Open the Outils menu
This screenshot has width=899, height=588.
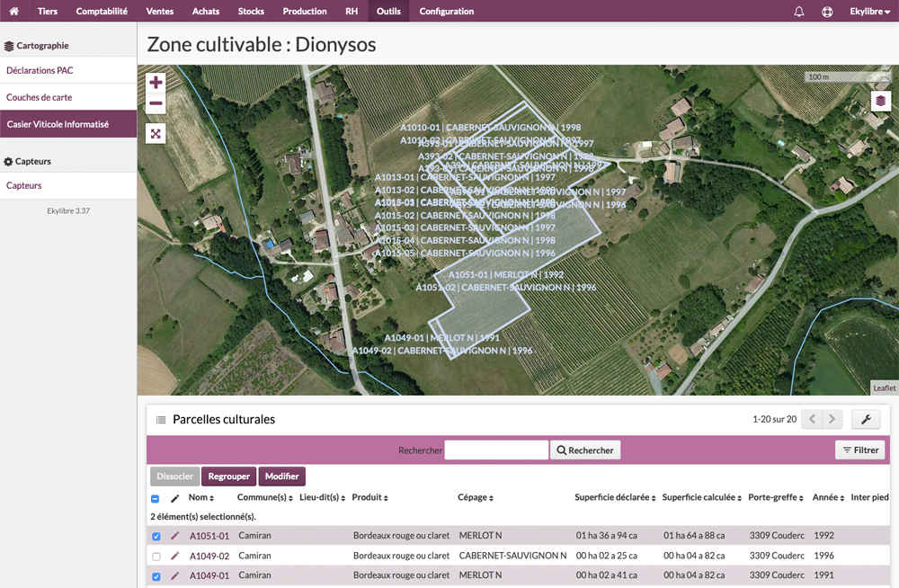[x=388, y=11]
